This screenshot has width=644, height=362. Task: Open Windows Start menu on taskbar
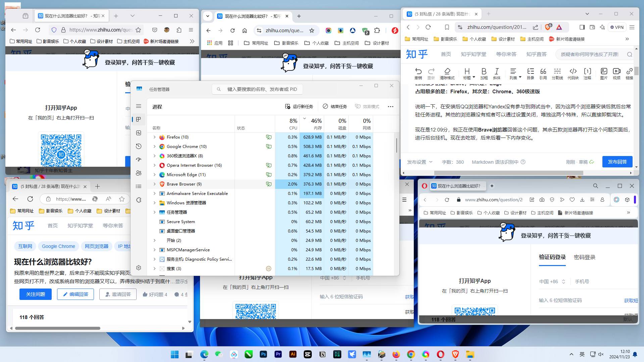tap(175, 354)
